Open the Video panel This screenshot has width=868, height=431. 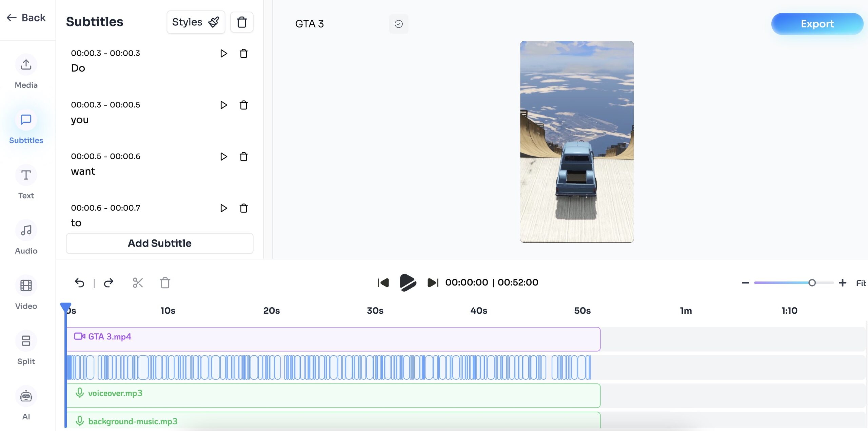point(26,293)
